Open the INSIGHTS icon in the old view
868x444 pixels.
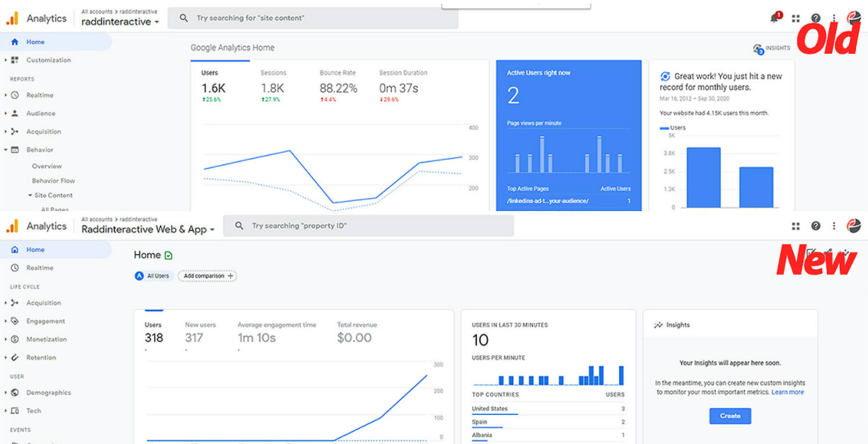[758, 48]
